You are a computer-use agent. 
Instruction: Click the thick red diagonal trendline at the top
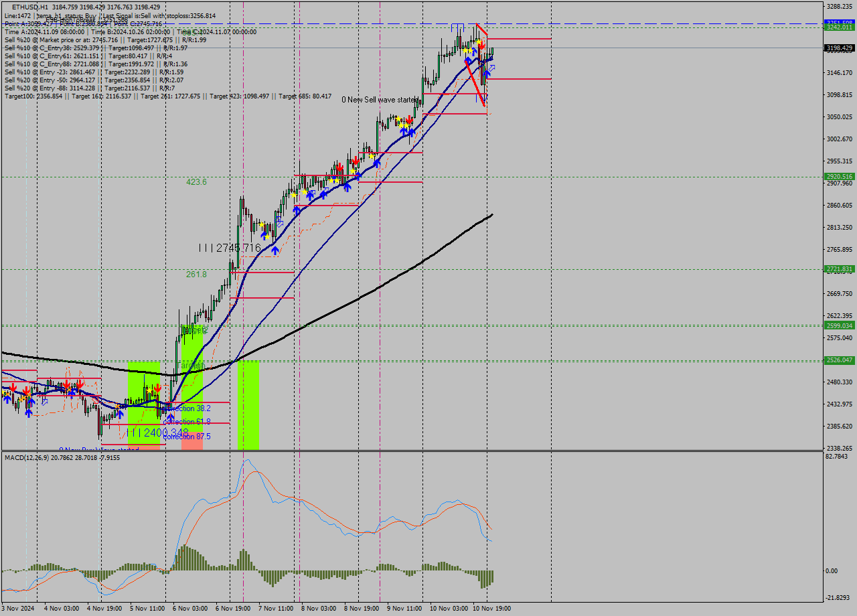[x=481, y=30]
